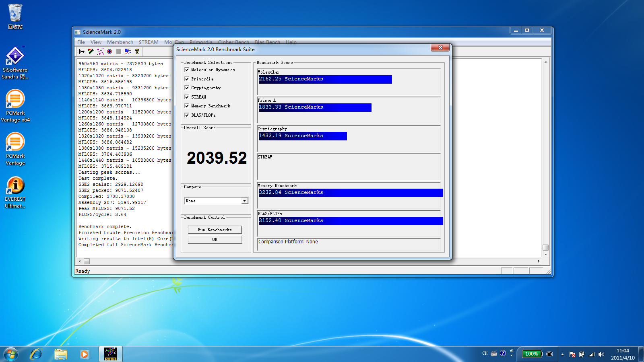Toggle the STREAM checkbox
The height and width of the screenshot is (362, 644).
[x=187, y=97]
